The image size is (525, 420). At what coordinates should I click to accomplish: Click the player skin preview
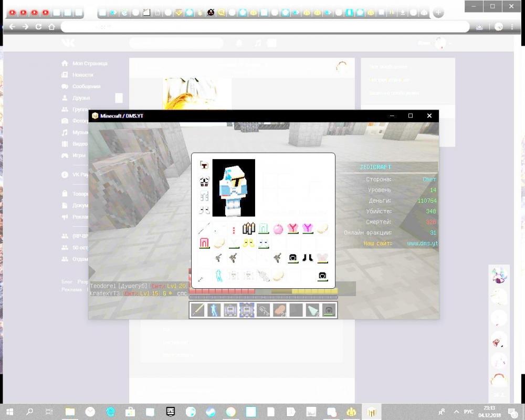(234, 188)
